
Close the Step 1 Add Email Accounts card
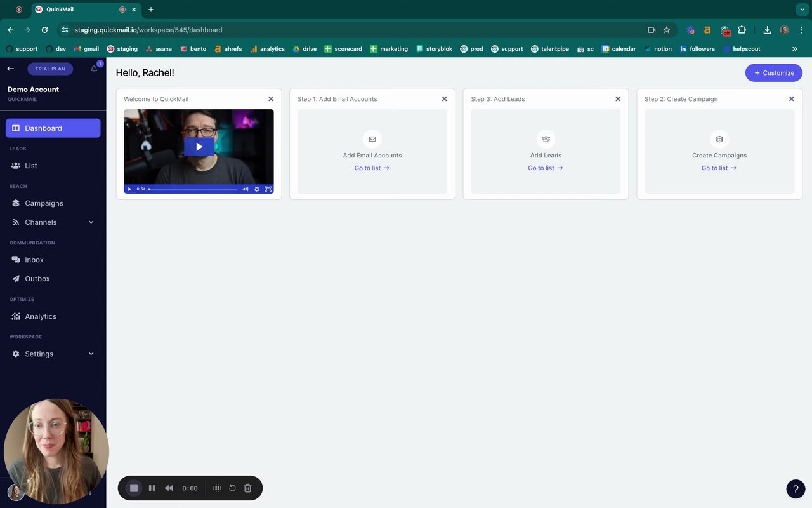[x=444, y=99]
